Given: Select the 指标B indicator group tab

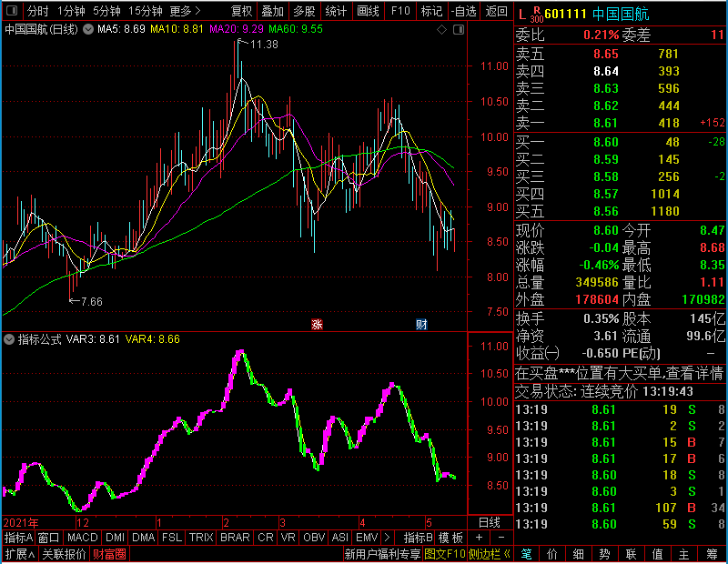Looking at the screenshot, I should [x=419, y=538].
